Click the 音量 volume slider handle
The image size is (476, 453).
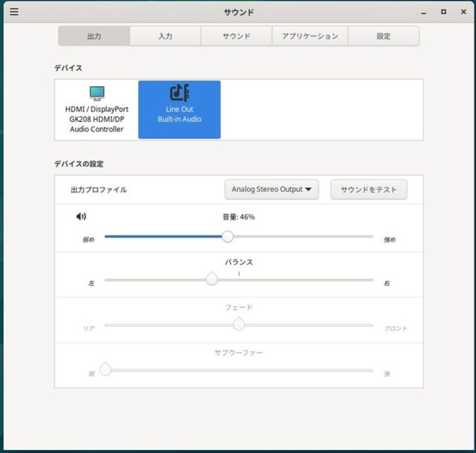(x=227, y=237)
